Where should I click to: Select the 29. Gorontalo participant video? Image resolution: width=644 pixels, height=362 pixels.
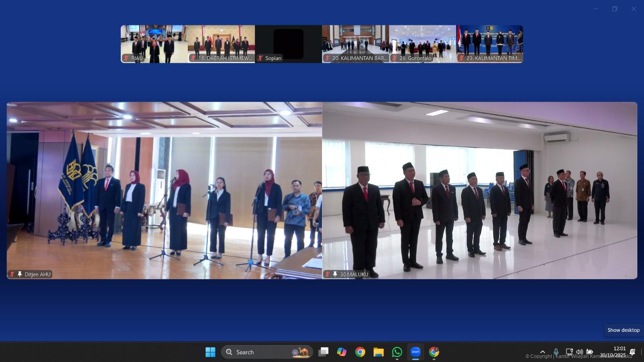pos(422,44)
